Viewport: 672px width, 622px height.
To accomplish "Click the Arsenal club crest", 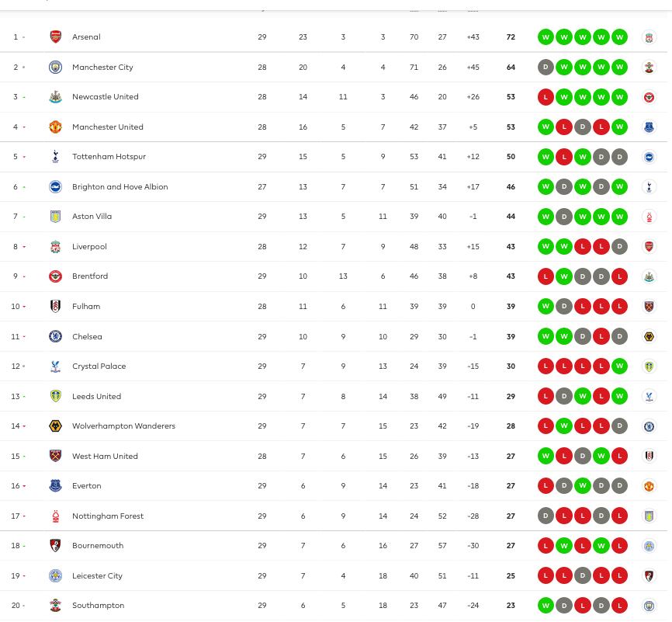I will tap(55, 36).
